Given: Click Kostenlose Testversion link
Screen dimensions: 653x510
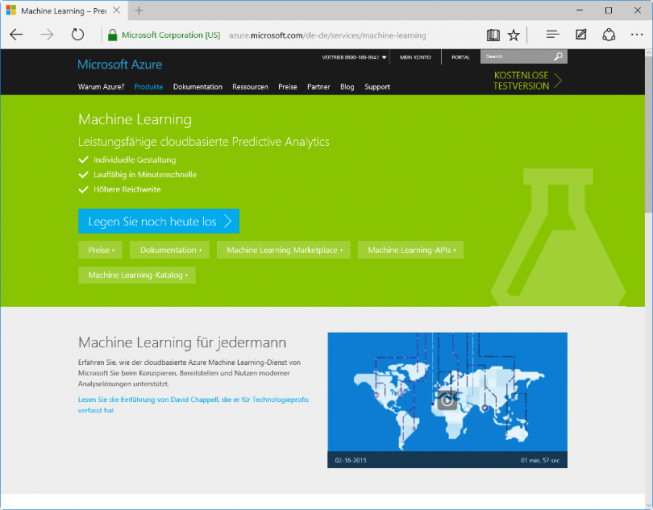Looking at the screenshot, I should click(527, 80).
